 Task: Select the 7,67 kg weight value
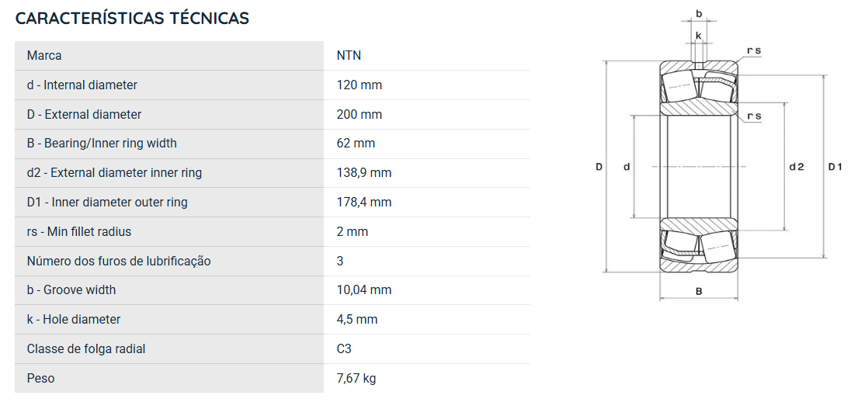pyautogui.click(x=356, y=379)
